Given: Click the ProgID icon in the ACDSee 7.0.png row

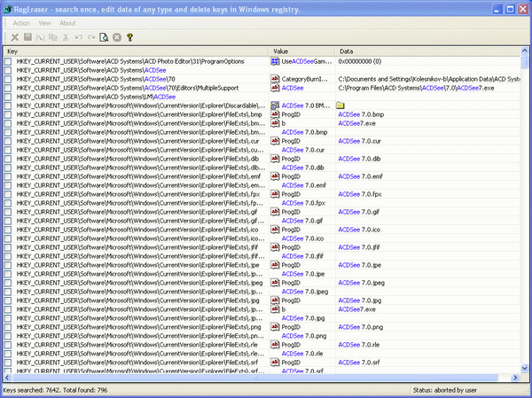Looking at the screenshot, I should click(x=275, y=327).
